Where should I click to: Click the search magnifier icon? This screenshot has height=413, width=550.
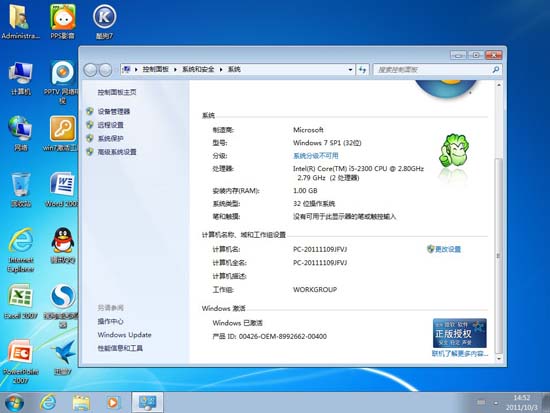(496, 69)
